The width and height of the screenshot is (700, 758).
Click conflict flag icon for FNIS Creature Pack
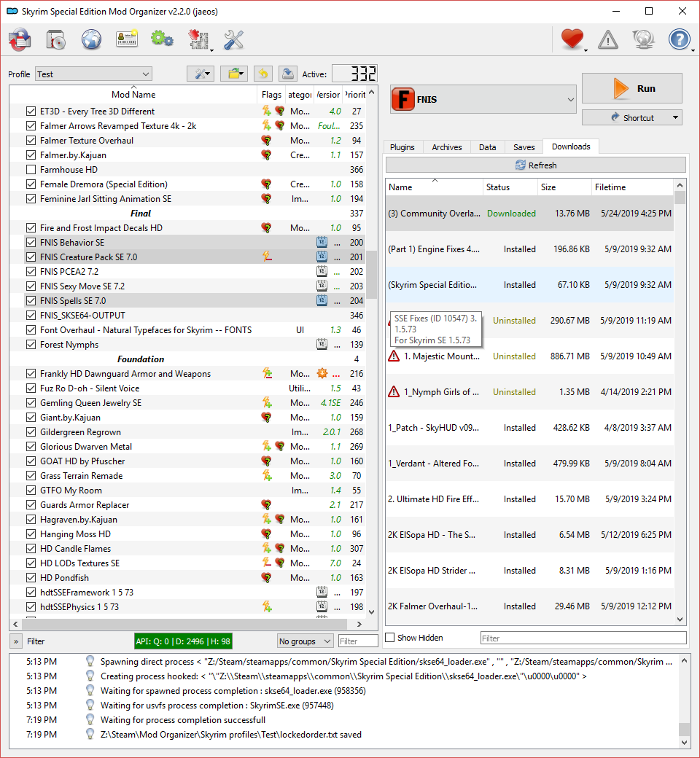coord(267,257)
